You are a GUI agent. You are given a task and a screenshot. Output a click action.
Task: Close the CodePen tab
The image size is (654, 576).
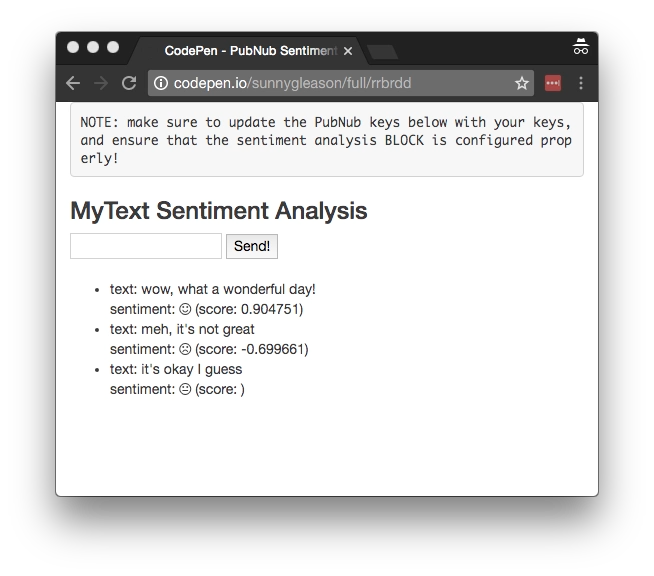tap(348, 50)
